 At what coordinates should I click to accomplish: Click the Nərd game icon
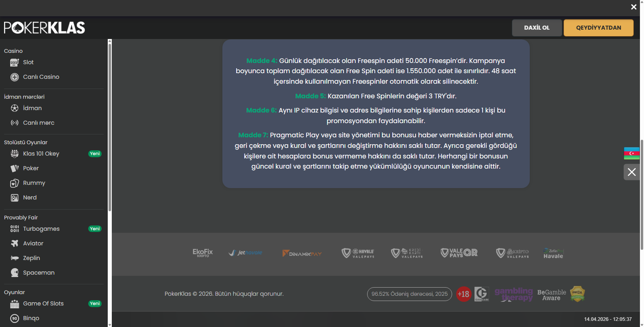pyautogui.click(x=15, y=197)
